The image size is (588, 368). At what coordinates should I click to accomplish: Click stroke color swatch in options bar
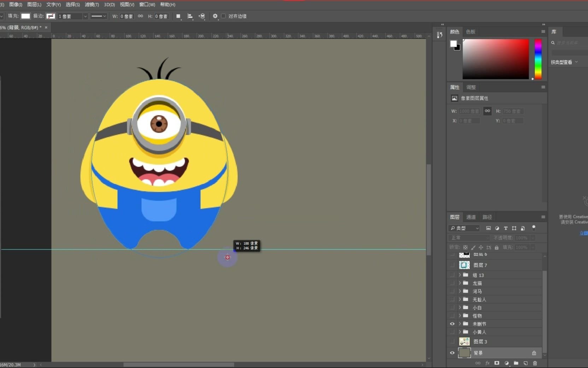[x=51, y=16]
